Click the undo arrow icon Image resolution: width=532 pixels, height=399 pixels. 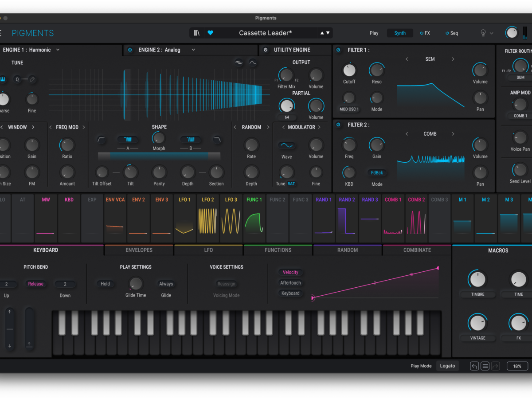click(x=474, y=366)
